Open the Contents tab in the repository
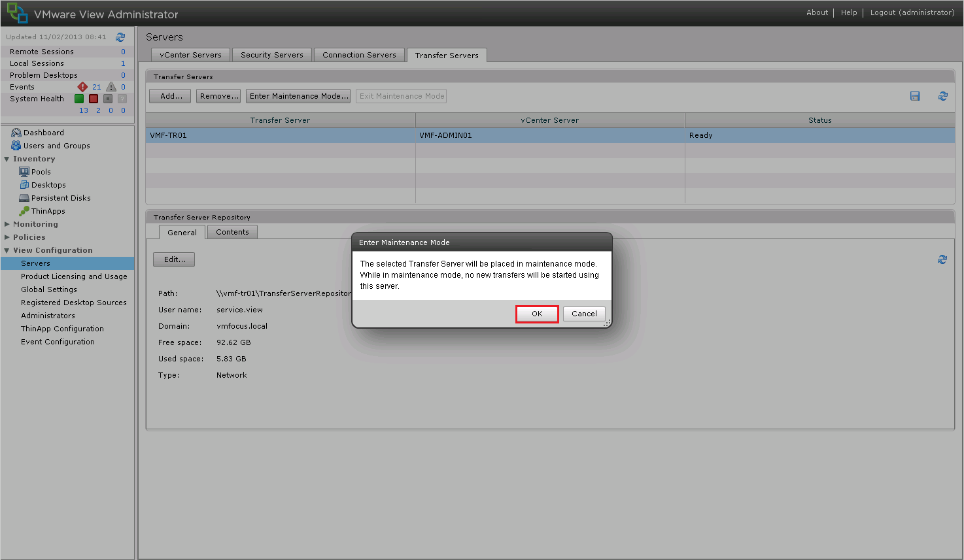Image resolution: width=964 pixels, height=560 pixels. point(232,232)
